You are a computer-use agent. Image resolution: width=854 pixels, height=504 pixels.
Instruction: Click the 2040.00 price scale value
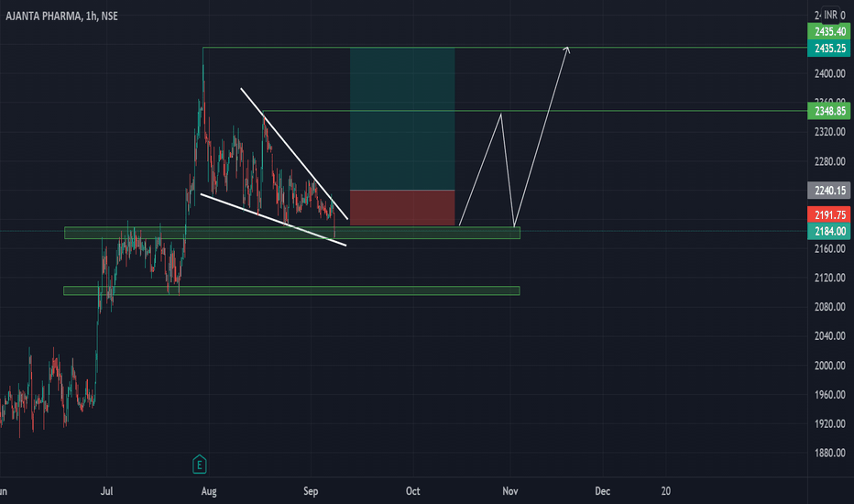coord(829,336)
